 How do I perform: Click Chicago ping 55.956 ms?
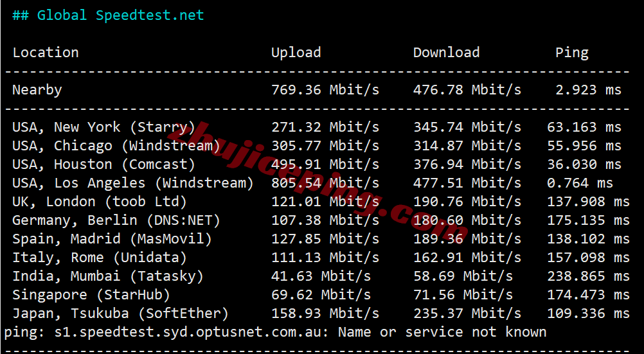coord(584,146)
